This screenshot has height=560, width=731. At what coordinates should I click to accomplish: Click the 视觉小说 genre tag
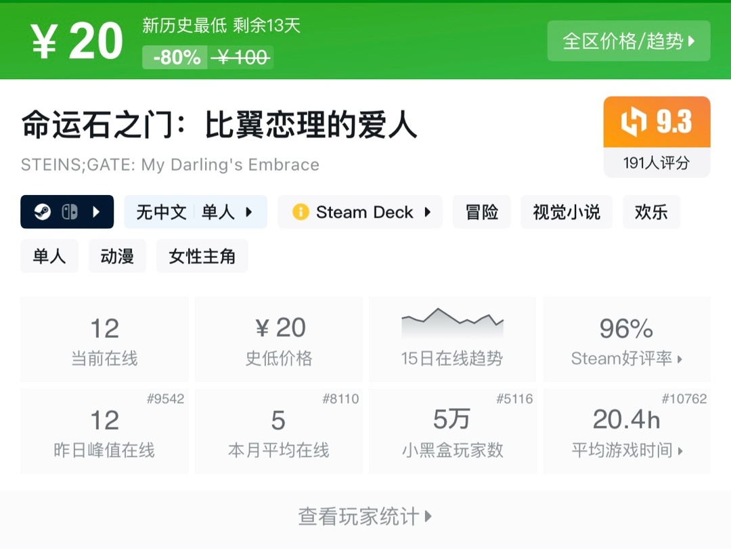click(567, 212)
